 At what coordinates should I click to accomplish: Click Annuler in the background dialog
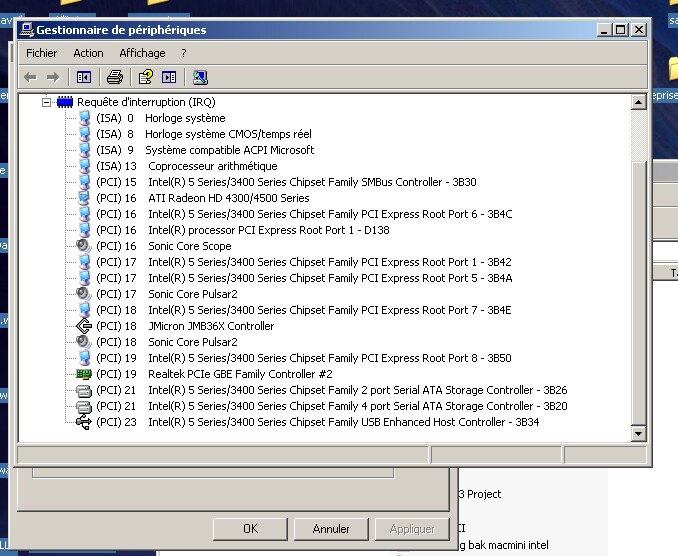(x=331, y=529)
